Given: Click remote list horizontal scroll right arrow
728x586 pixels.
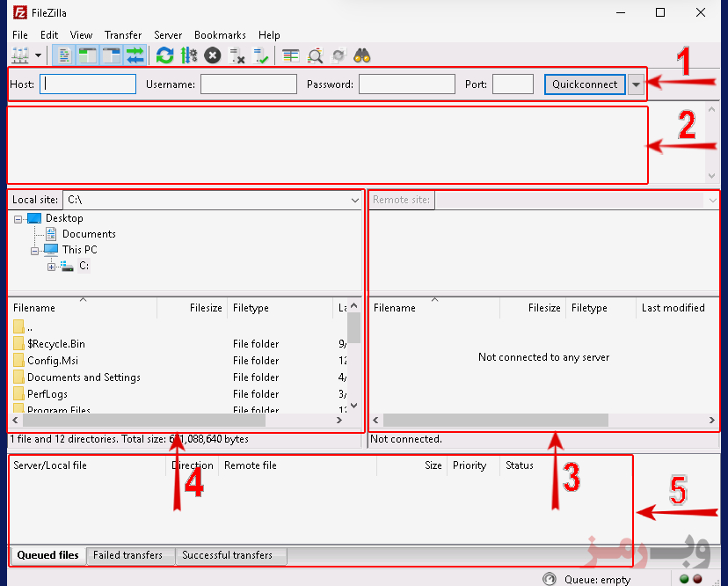Looking at the screenshot, I should (x=712, y=420).
